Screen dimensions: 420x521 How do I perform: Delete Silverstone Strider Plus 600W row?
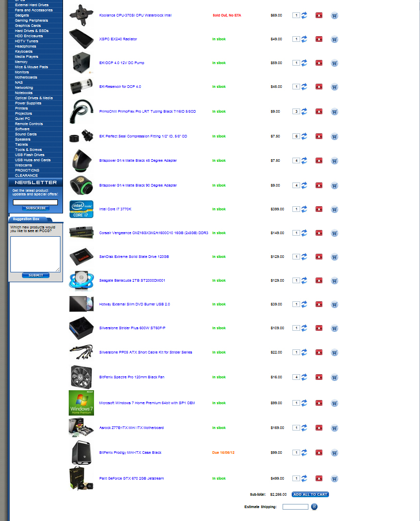319,328
